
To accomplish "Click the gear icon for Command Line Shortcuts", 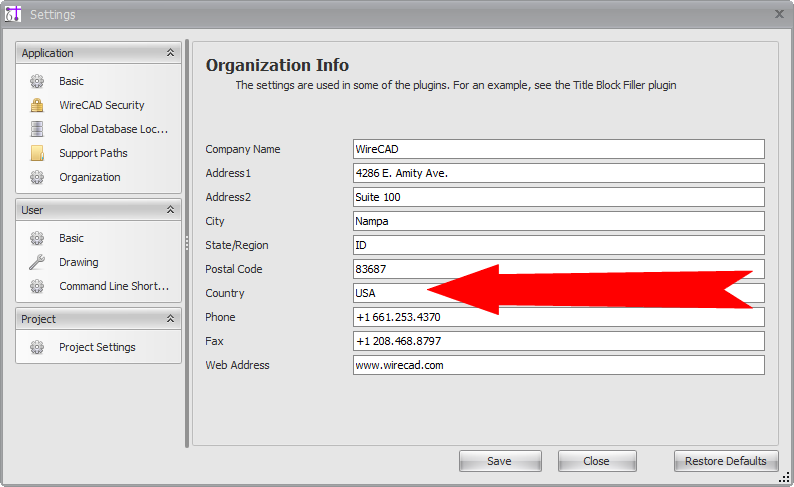I will 37,286.
